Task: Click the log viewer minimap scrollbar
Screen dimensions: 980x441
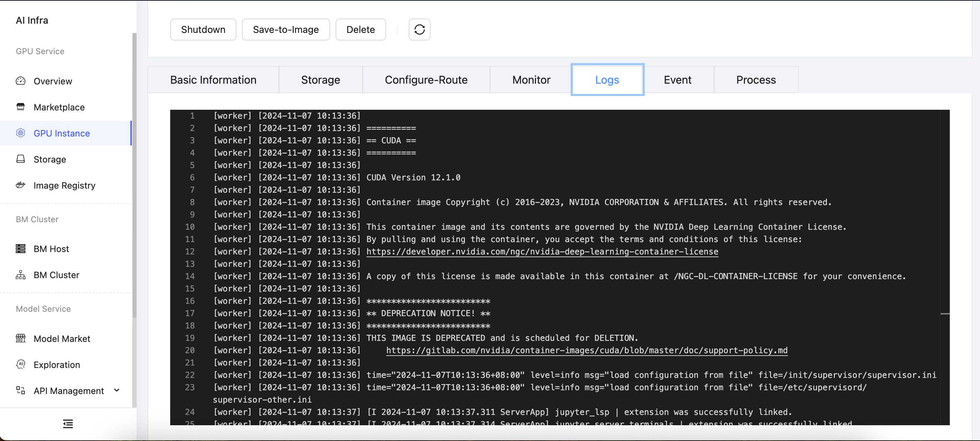Action: tap(945, 267)
